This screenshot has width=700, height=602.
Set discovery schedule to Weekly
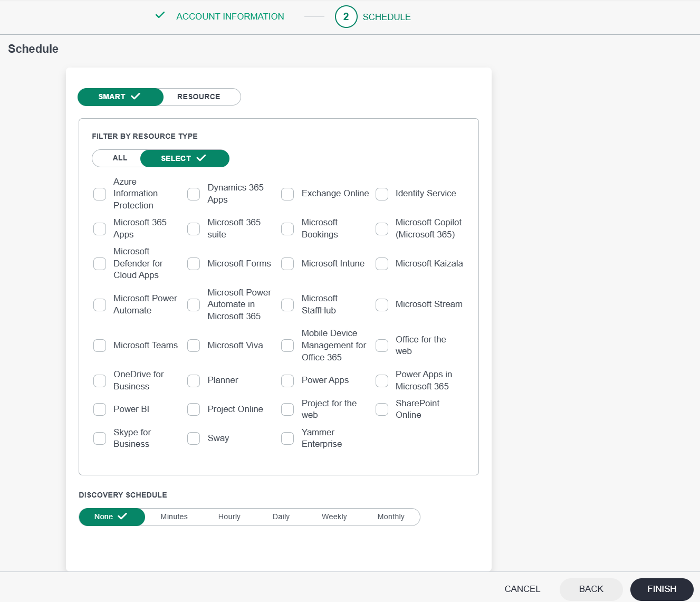click(334, 517)
